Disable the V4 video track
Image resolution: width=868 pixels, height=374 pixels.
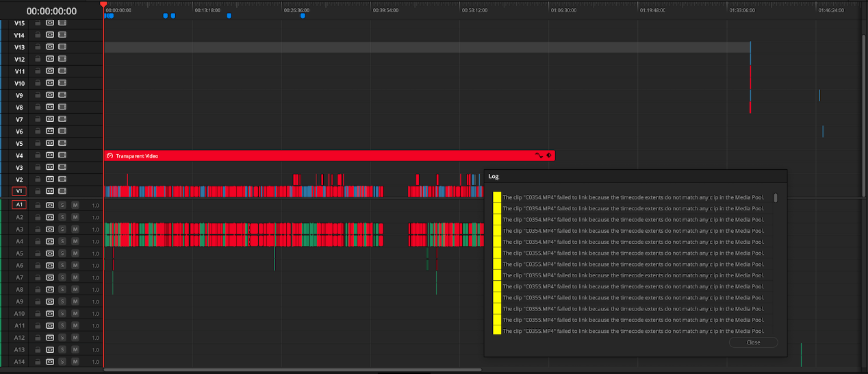62,155
